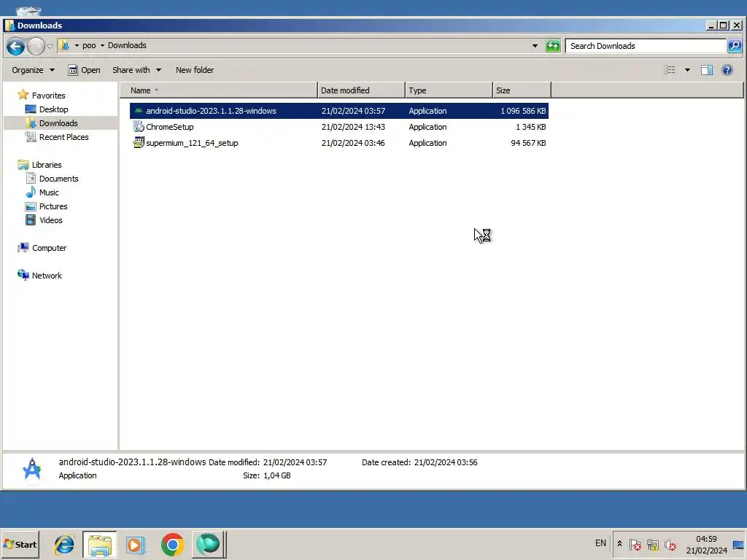
Task: Show hidden tray icons arrow
Action: click(x=619, y=544)
